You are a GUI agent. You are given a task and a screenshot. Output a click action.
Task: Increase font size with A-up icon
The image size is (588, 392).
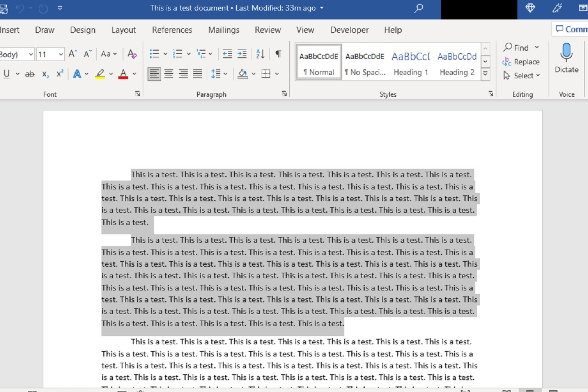click(73, 54)
